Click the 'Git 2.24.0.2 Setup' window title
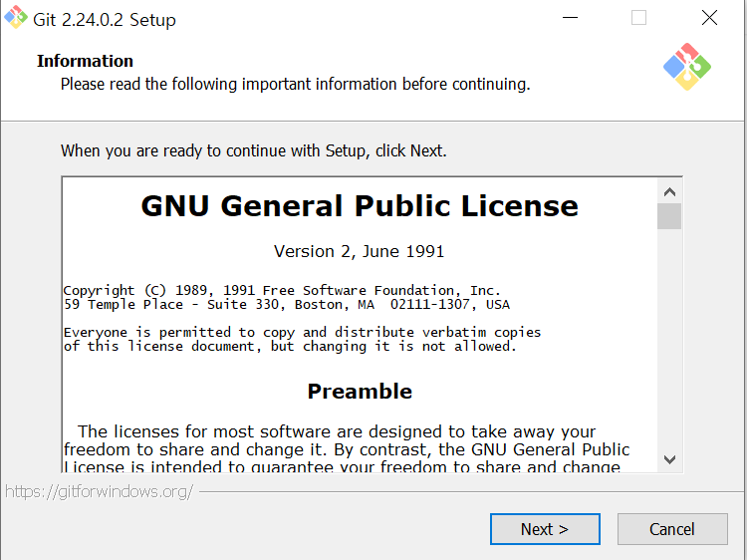The width and height of the screenshot is (747, 560). coord(105,20)
